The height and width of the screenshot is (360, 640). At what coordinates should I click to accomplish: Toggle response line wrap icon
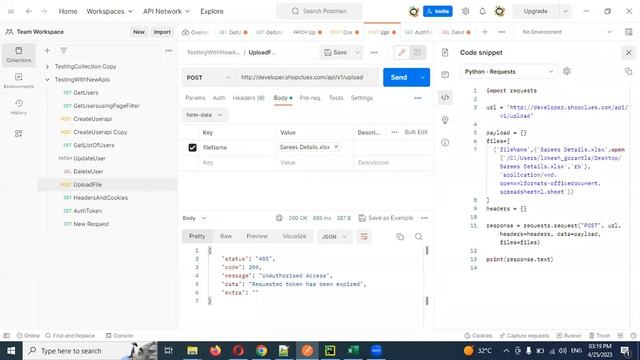tap(364, 236)
